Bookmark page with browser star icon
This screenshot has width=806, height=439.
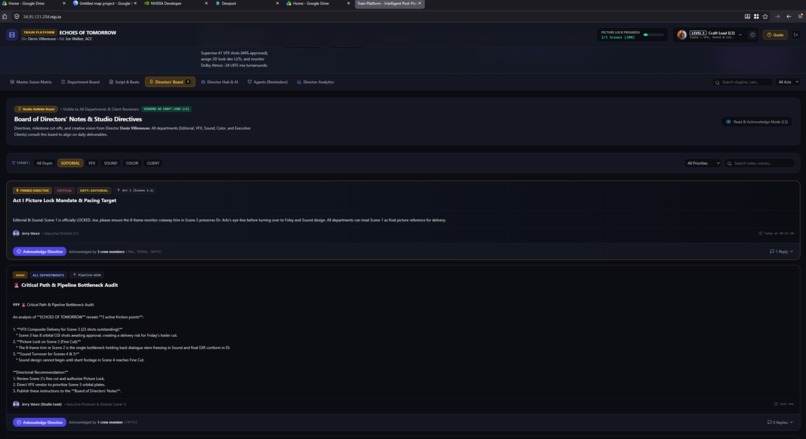[x=765, y=16]
